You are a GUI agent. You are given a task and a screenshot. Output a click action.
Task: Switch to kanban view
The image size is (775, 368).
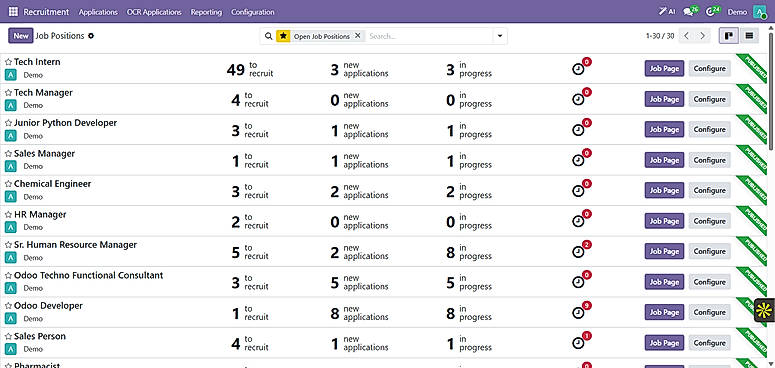coord(729,36)
